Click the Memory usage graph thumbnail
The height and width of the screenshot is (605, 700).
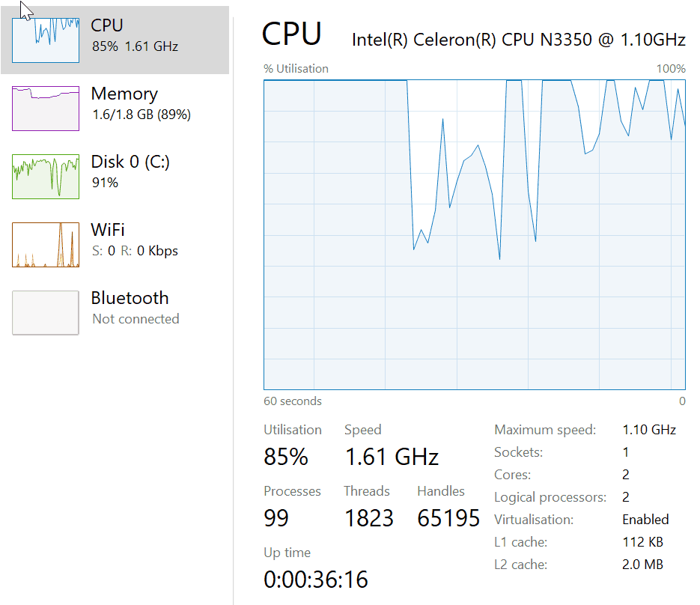(46, 109)
